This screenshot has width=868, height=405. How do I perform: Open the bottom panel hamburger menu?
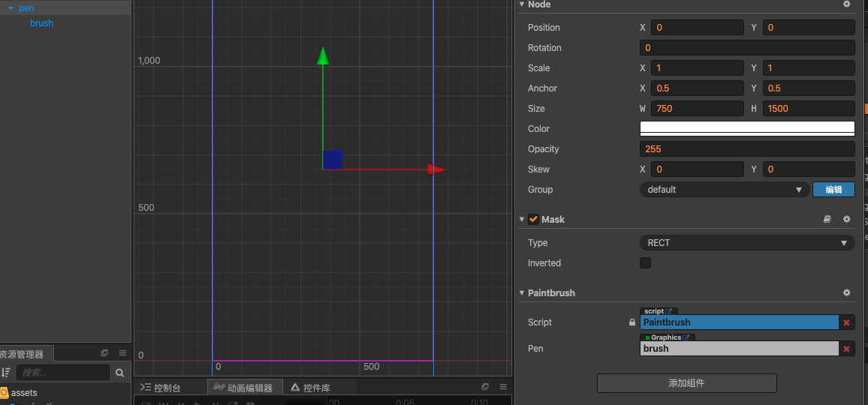coord(503,387)
